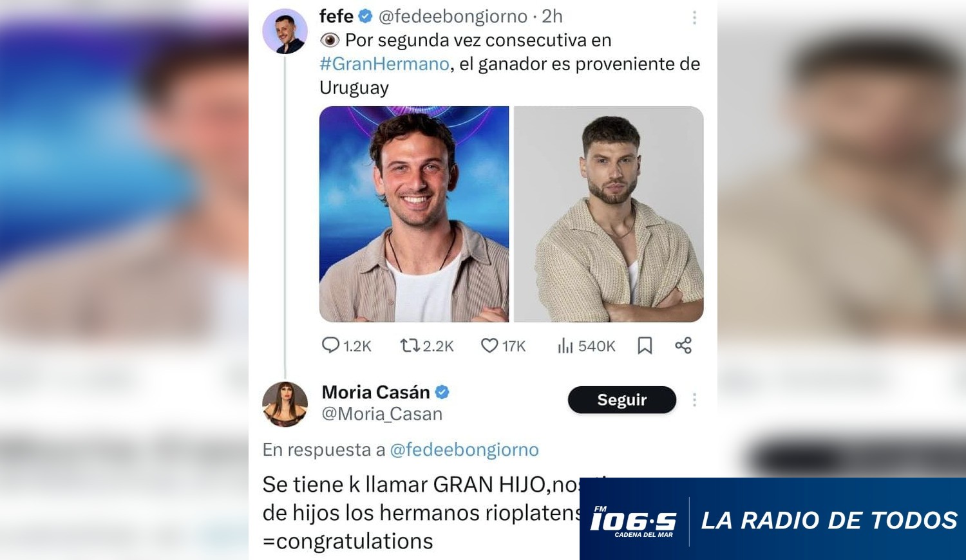Bookmark fefe's tweet
This screenshot has width=966, height=560.
(x=645, y=346)
